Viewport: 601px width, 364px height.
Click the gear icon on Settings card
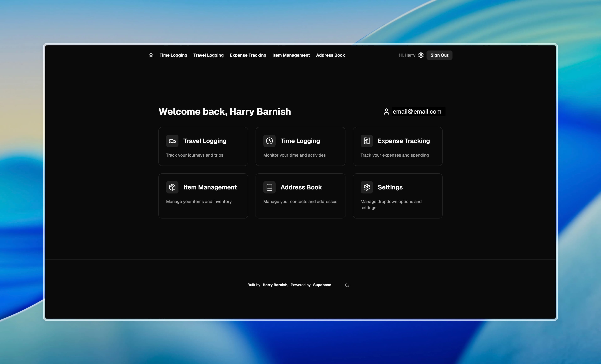click(366, 187)
